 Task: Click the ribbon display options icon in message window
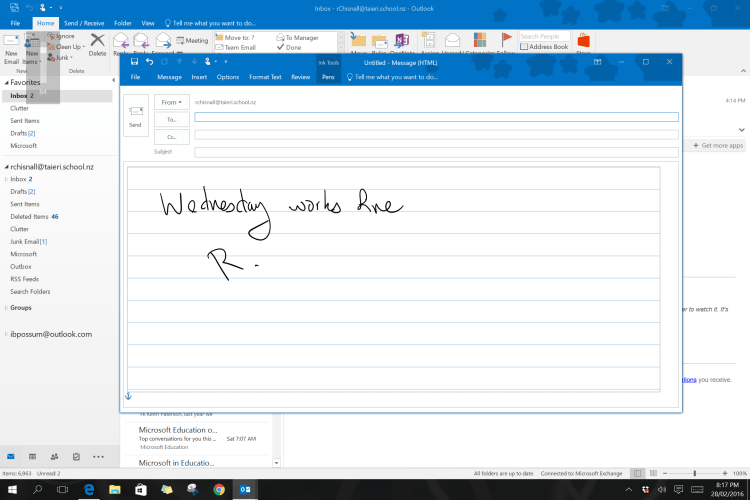tap(597, 62)
